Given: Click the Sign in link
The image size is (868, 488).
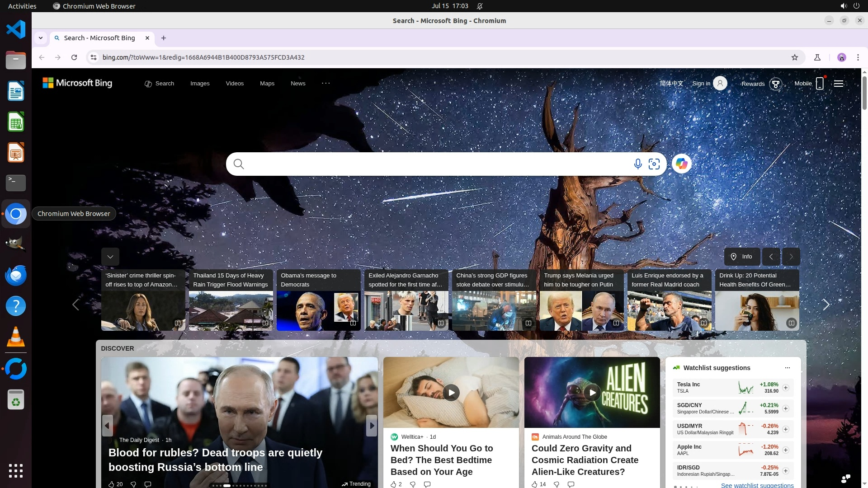Looking at the screenshot, I should click(701, 84).
